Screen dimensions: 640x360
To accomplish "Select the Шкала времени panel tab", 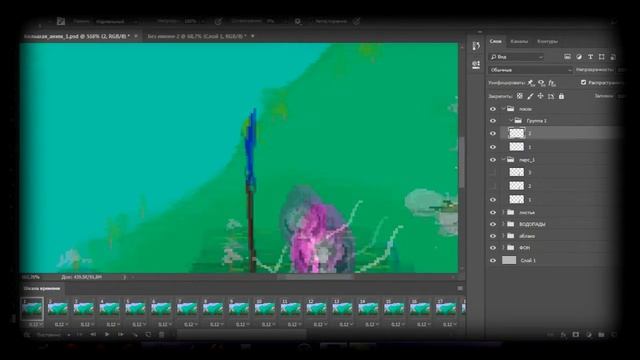I will pos(42,289).
